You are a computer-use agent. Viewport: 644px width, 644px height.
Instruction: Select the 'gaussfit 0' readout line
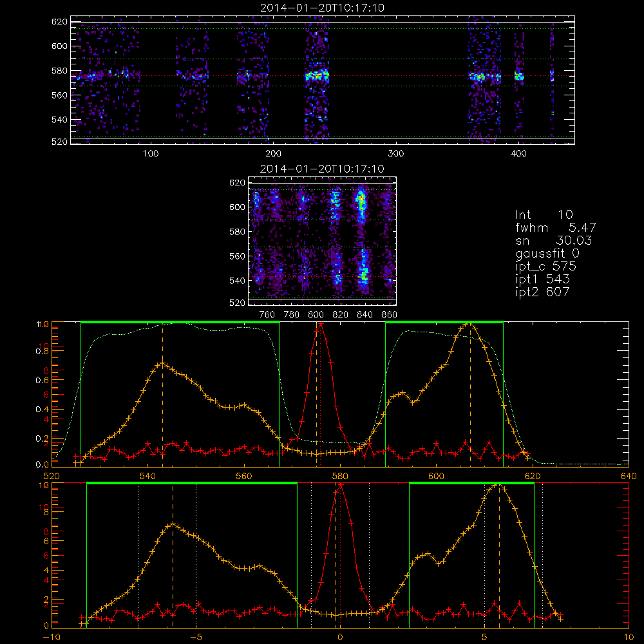pos(547,253)
